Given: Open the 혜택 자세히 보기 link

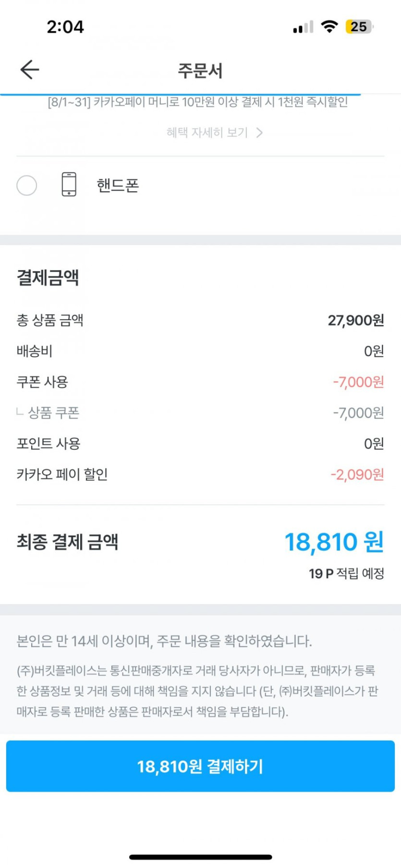Looking at the screenshot, I should (x=207, y=133).
